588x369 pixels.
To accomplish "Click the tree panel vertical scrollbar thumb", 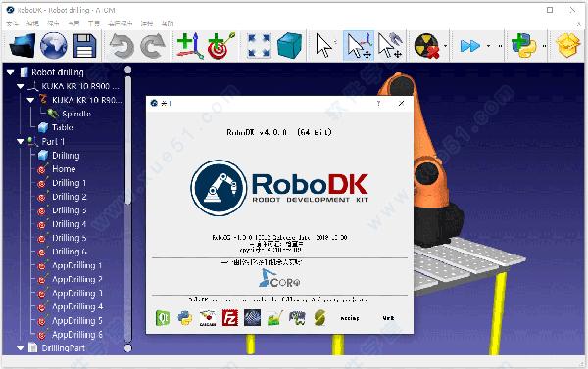I will click(127, 141).
